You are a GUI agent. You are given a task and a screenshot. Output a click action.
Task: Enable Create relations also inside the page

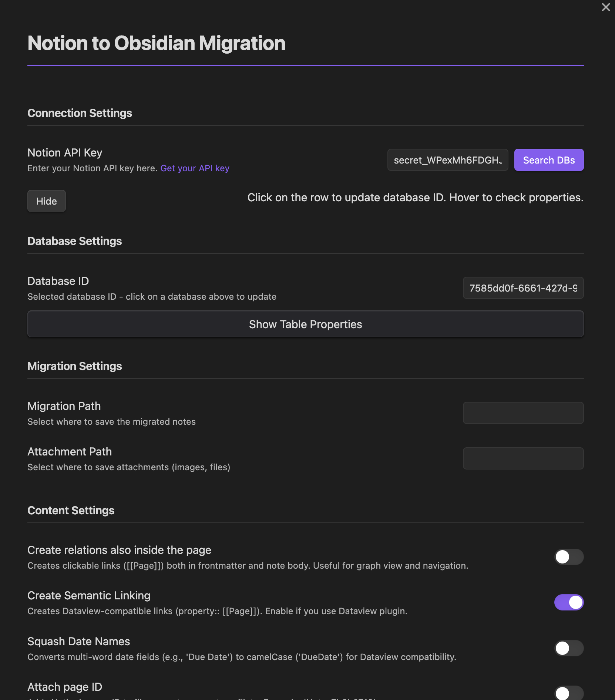click(x=569, y=557)
